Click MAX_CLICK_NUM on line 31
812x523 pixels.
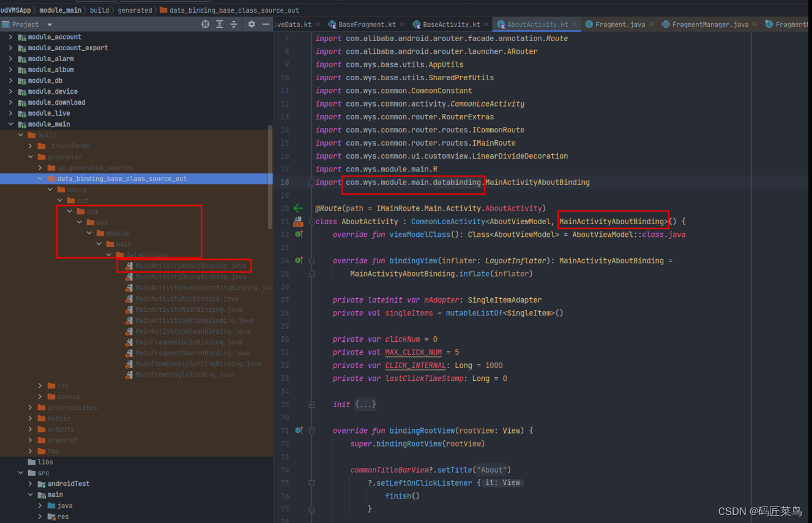pos(413,352)
